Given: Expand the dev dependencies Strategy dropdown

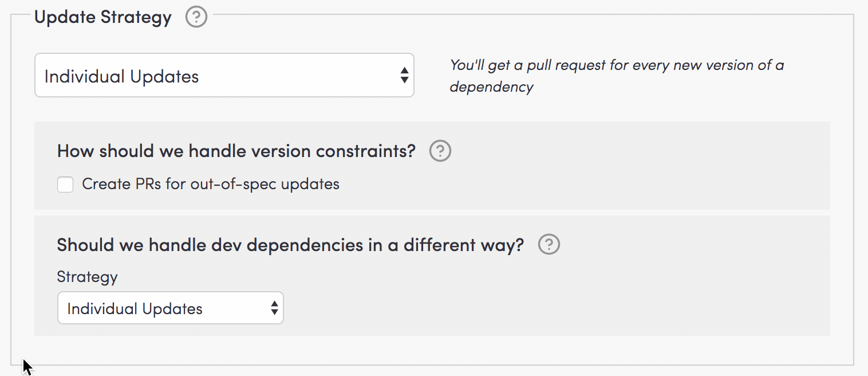Looking at the screenshot, I should click(170, 308).
